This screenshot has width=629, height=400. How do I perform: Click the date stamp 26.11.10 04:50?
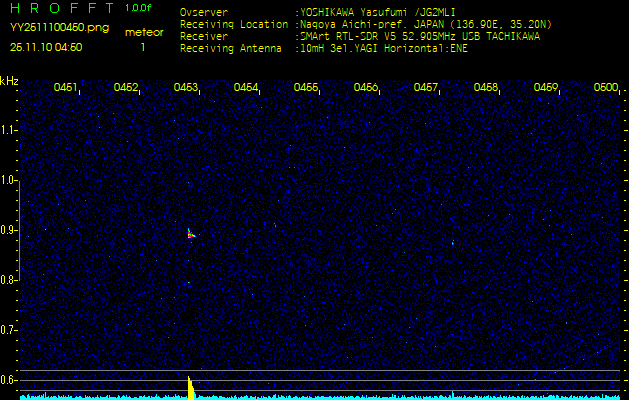[46, 46]
